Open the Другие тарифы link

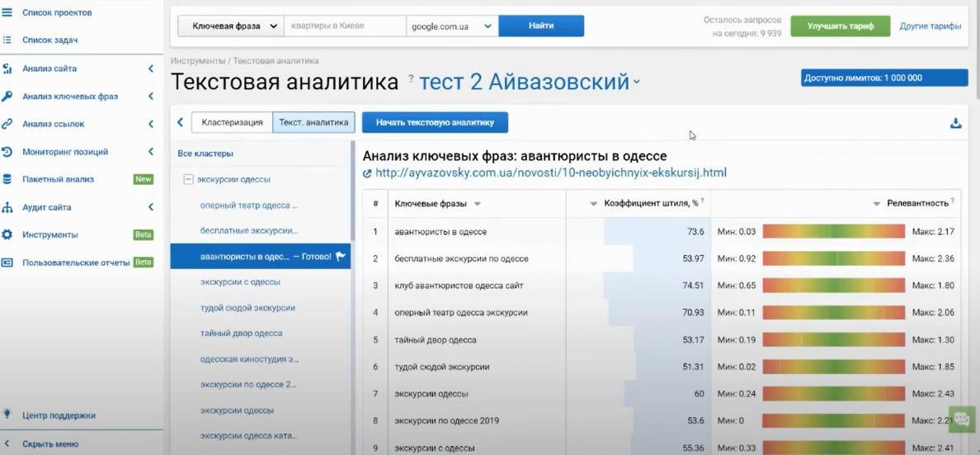tap(931, 26)
